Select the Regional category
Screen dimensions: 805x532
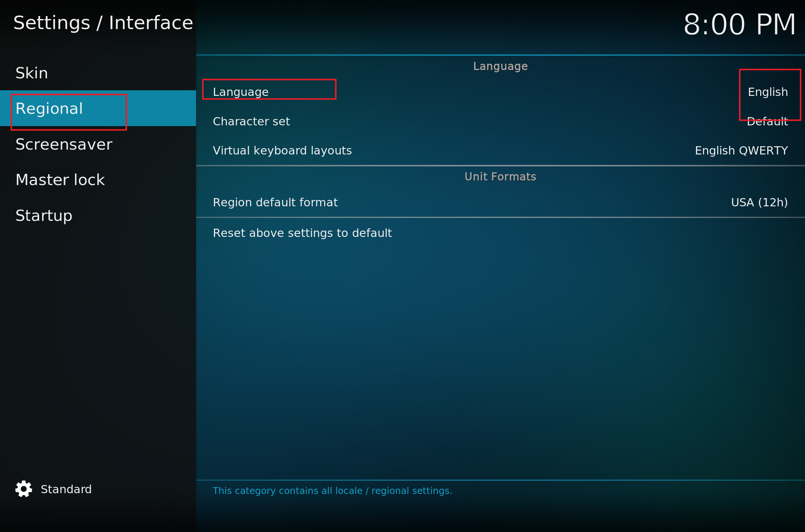tap(98, 108)
